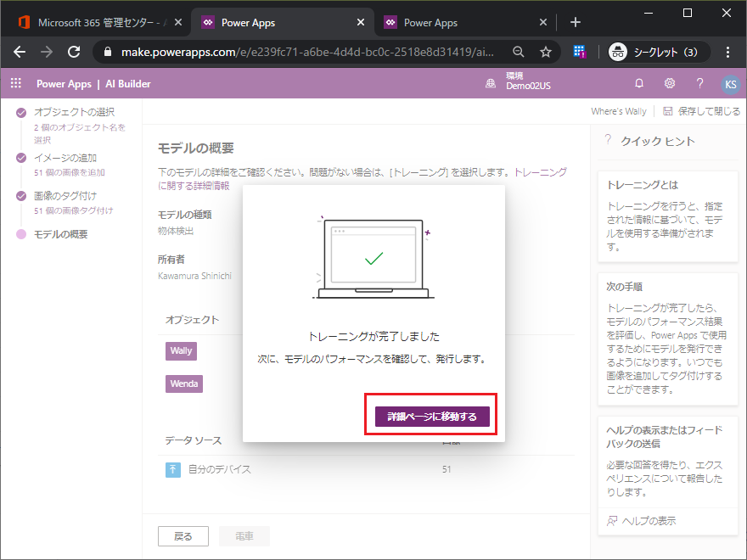This screenshot has height=560, width=747.
Task: Click the Where's Wally model name
Action: (x=618, y=111)
